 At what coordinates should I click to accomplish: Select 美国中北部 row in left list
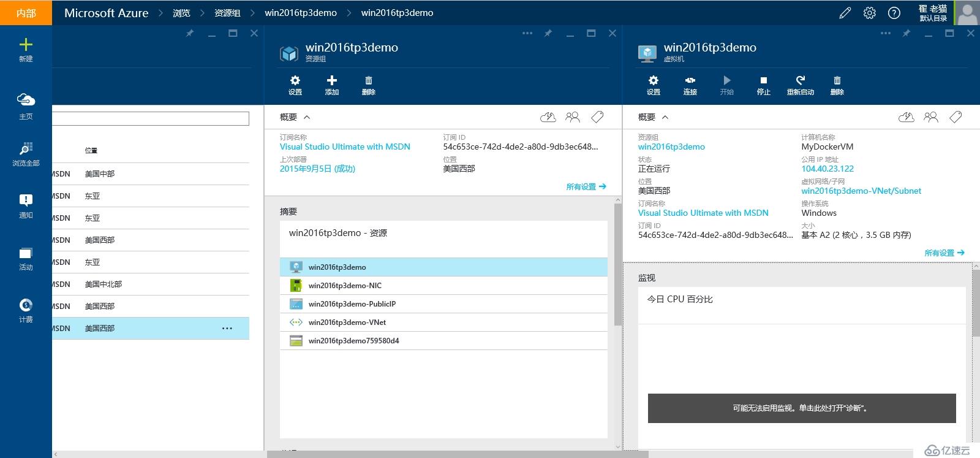click(x=151, y=284)
